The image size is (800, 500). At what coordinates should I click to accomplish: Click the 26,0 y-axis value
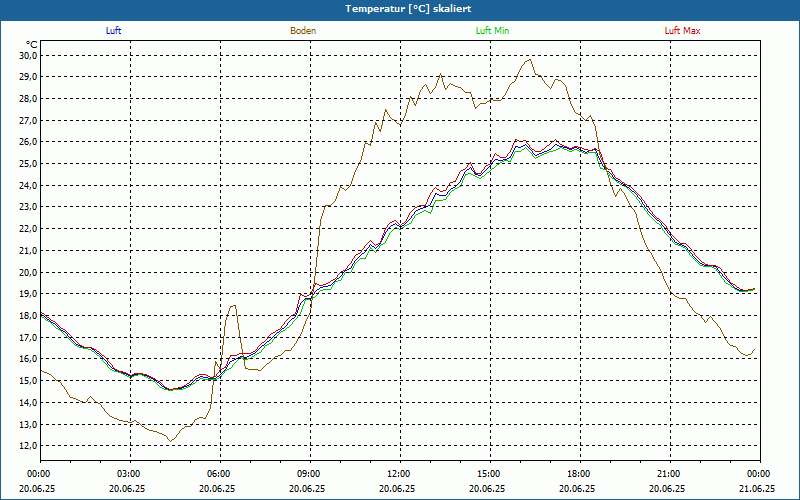(28, 142)
